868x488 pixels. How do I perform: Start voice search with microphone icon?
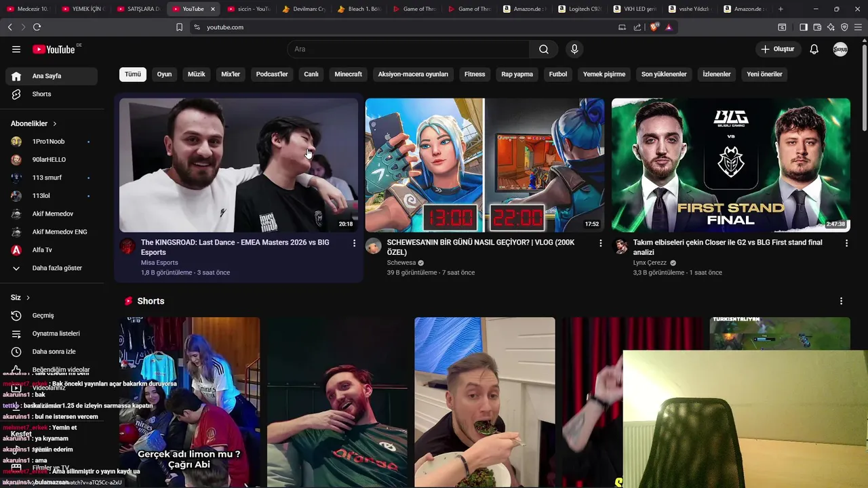pos(574,49)
